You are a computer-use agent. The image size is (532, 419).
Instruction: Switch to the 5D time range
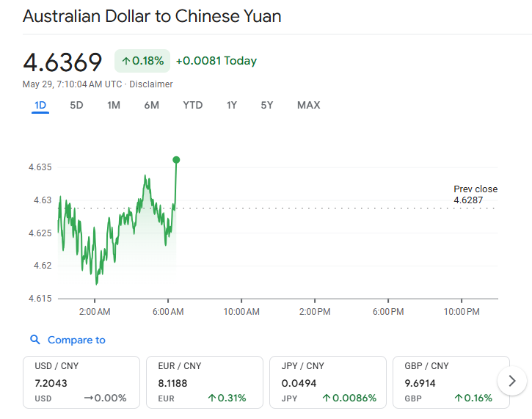(x=76, y=105)
